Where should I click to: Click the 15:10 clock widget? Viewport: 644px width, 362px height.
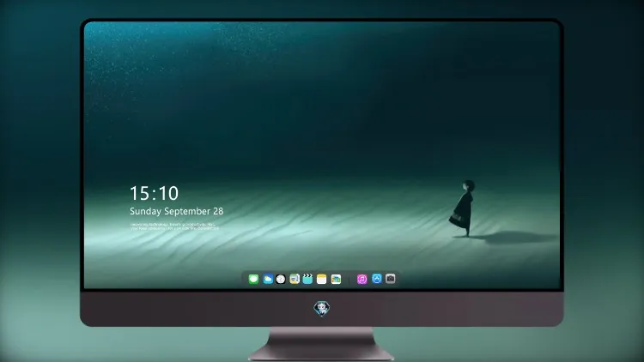[155, 193]
